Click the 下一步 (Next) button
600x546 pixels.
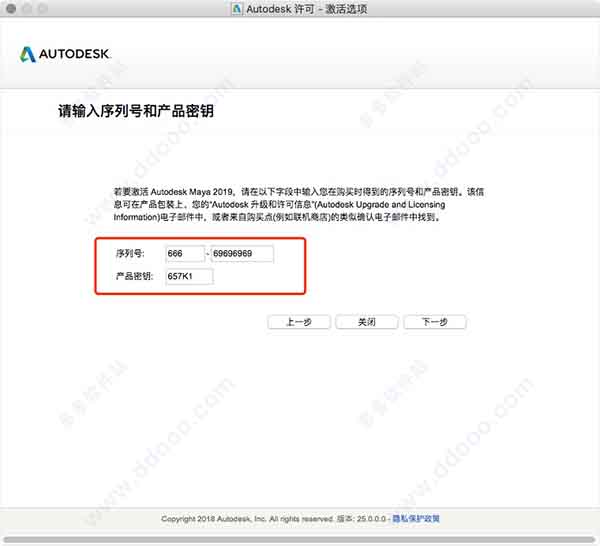[435, 322]
